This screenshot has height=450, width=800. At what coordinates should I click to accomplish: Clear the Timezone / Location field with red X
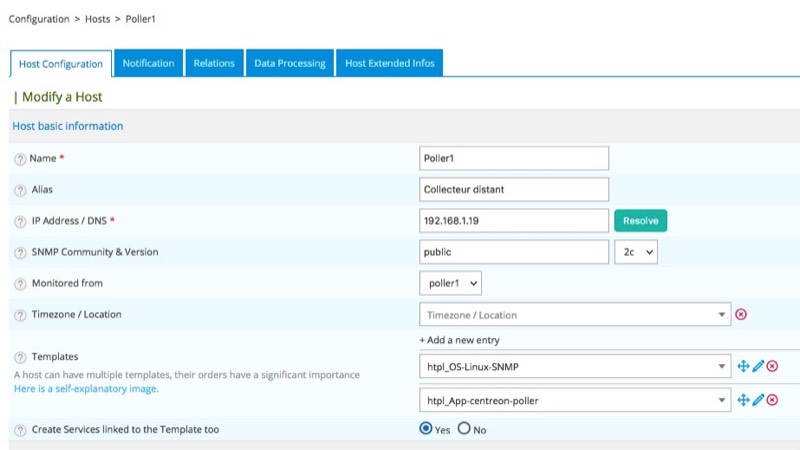(x=741, y=315)
